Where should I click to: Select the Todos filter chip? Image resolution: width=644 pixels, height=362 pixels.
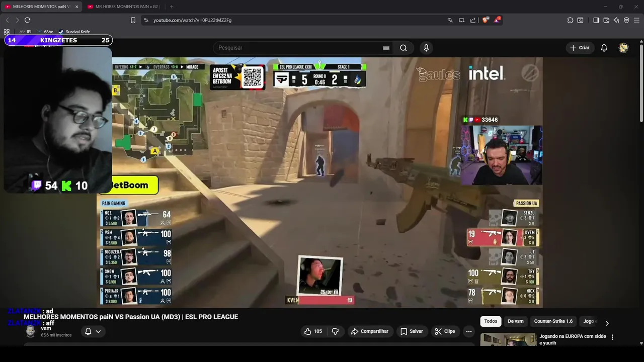[491, 321]
